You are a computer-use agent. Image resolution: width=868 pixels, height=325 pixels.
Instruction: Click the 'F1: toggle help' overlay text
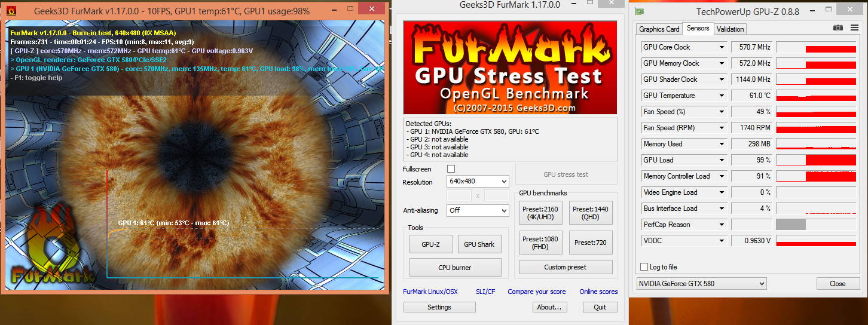click(x=36, y=78)
